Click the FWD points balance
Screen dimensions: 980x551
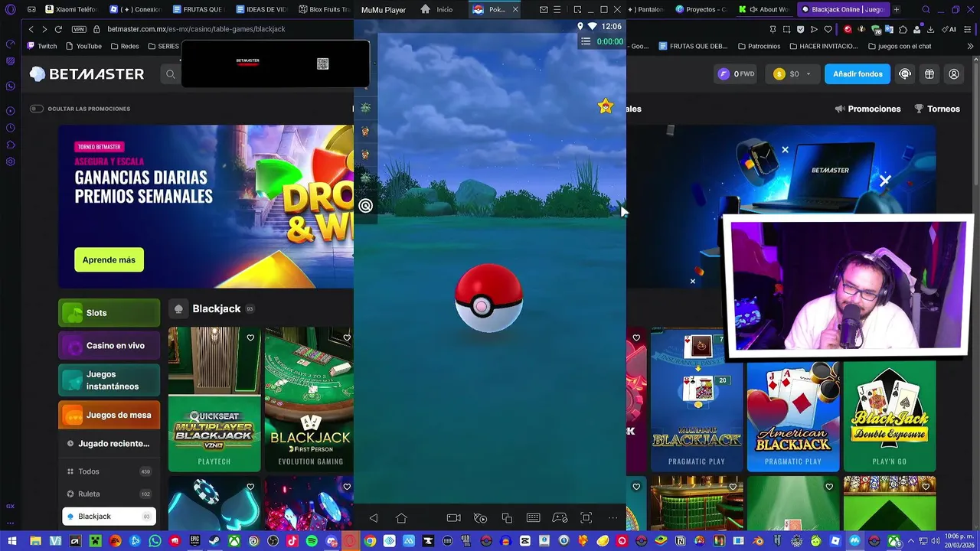click(736, 74)
